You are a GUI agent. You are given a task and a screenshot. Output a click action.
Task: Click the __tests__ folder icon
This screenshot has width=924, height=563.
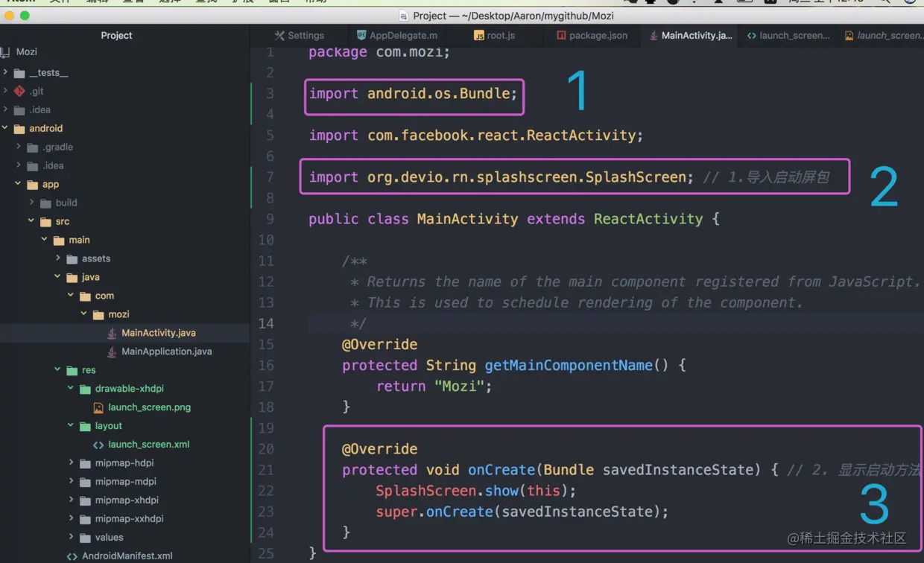point(19,72)
